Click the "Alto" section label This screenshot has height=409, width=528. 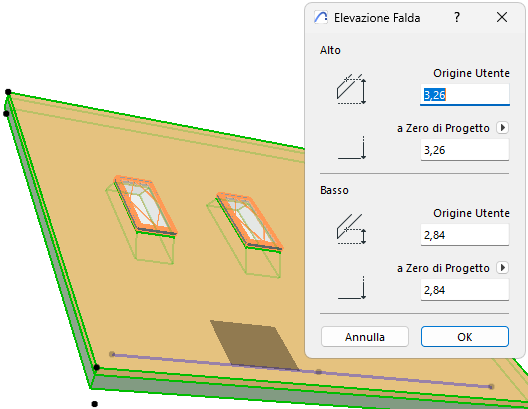[330, 50]
